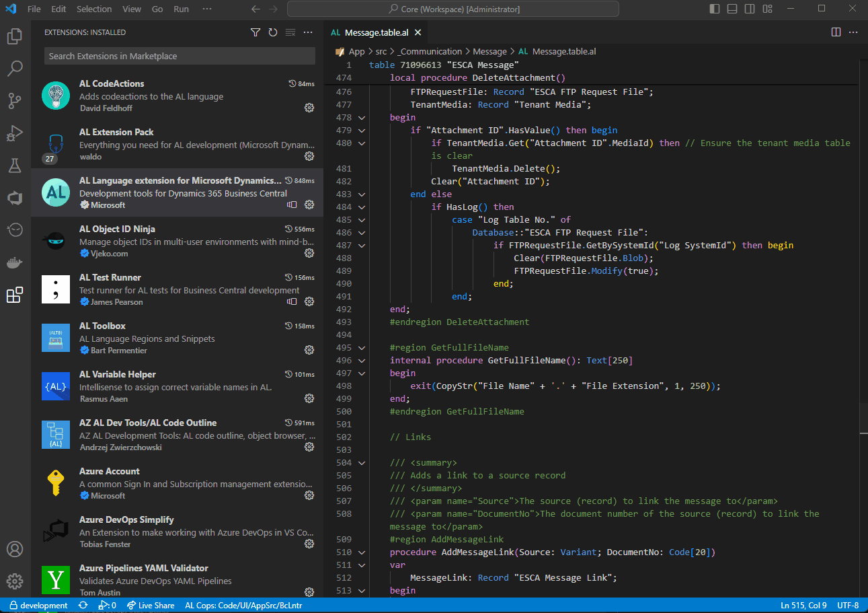Screen dimensions: 868x613
Task: Click App in the breadcrumb path
Action: point(356,52)
